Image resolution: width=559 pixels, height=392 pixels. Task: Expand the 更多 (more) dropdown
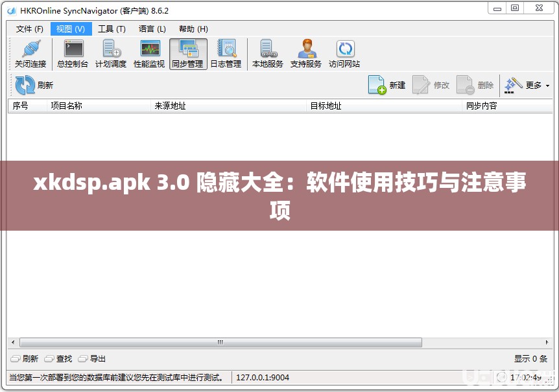(x=530, y=85)
